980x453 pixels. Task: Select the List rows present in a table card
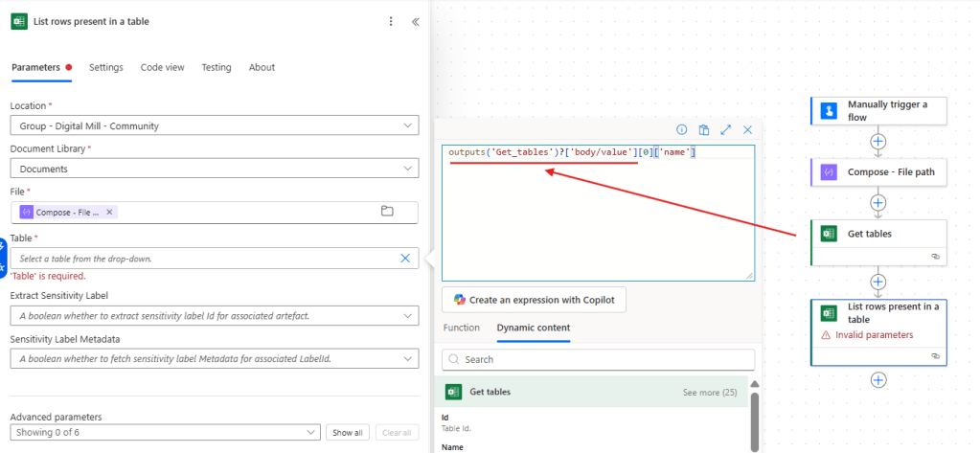pyautogui.click(x=878, y=331)
